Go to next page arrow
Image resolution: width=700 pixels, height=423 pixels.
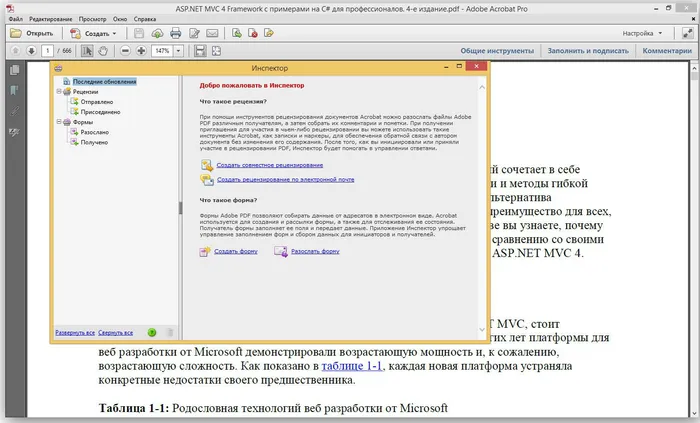31,51
